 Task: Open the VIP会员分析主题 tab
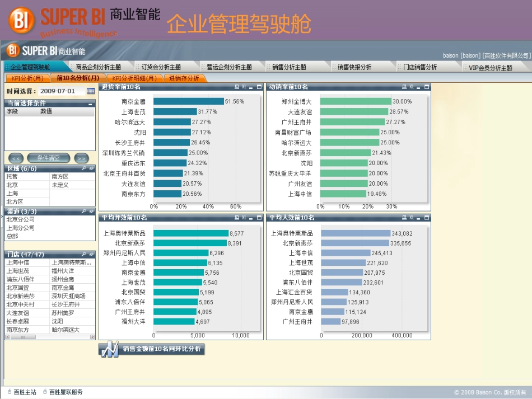coord(490,68)
